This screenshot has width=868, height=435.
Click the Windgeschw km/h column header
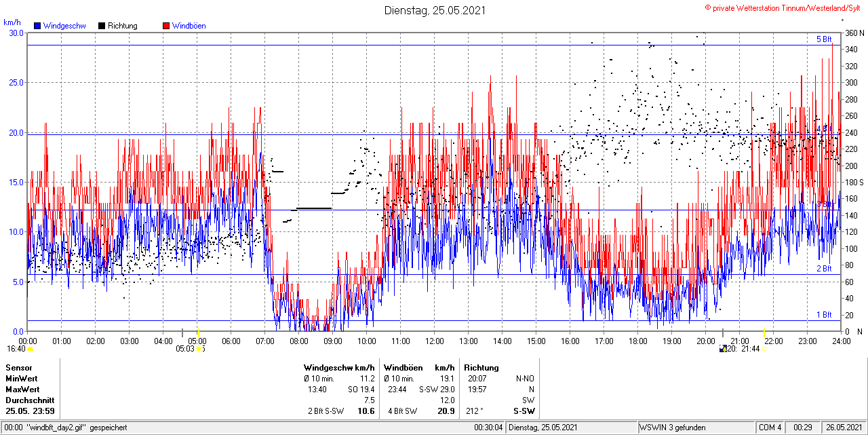tap(339, 367)
